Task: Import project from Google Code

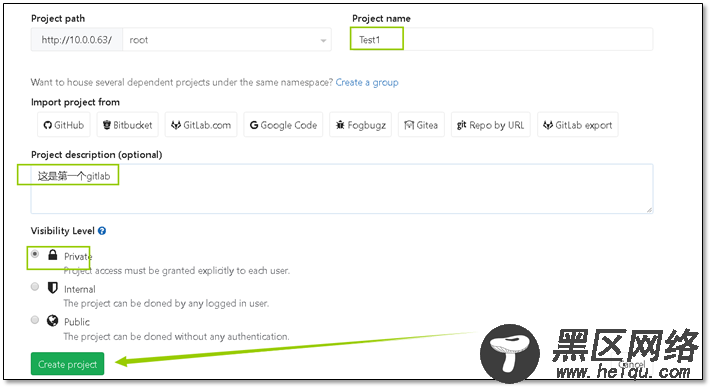Action: (x=283, y=125)
